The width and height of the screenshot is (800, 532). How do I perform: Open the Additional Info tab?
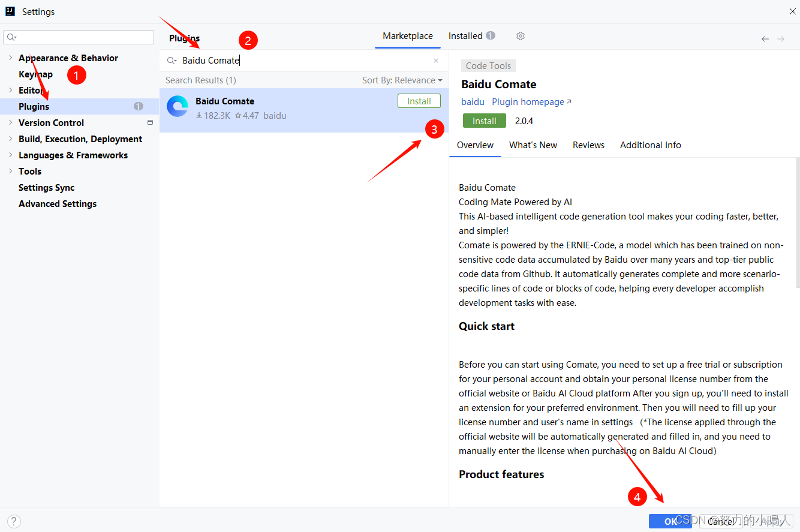[651, 145]
